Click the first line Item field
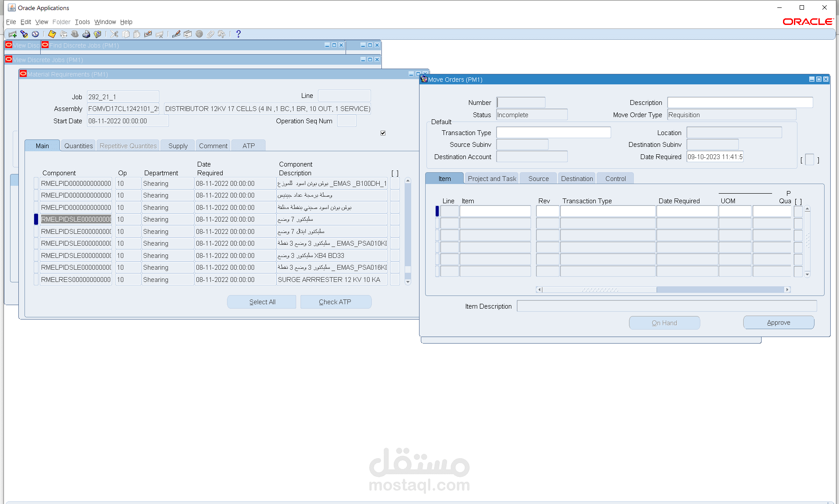 (x=495, y=211)
